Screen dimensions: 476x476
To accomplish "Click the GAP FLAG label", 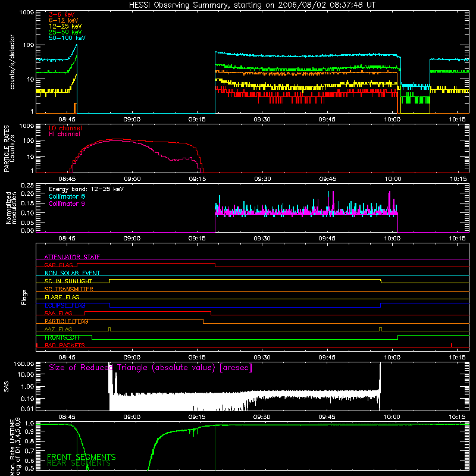I will (x=58, y=265).
